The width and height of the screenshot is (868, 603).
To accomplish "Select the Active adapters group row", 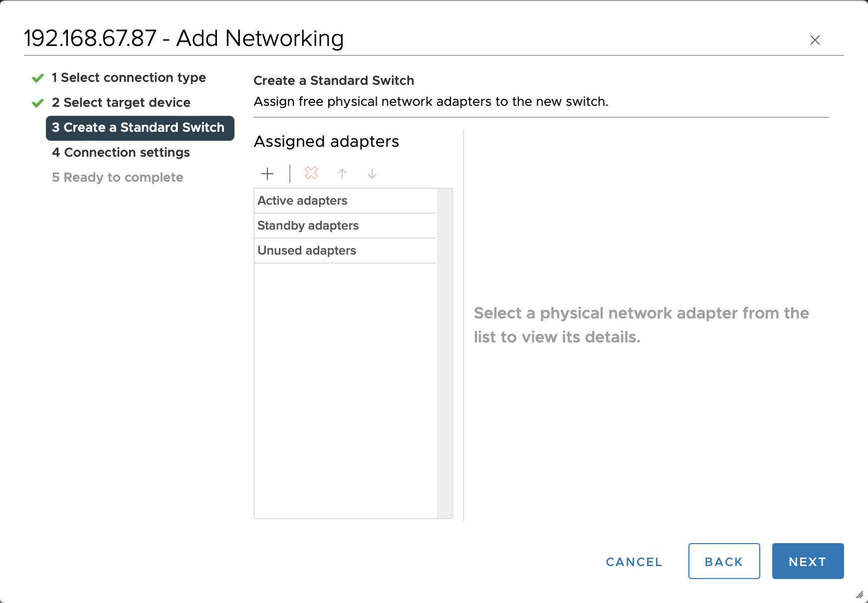I will click(345, 201).
